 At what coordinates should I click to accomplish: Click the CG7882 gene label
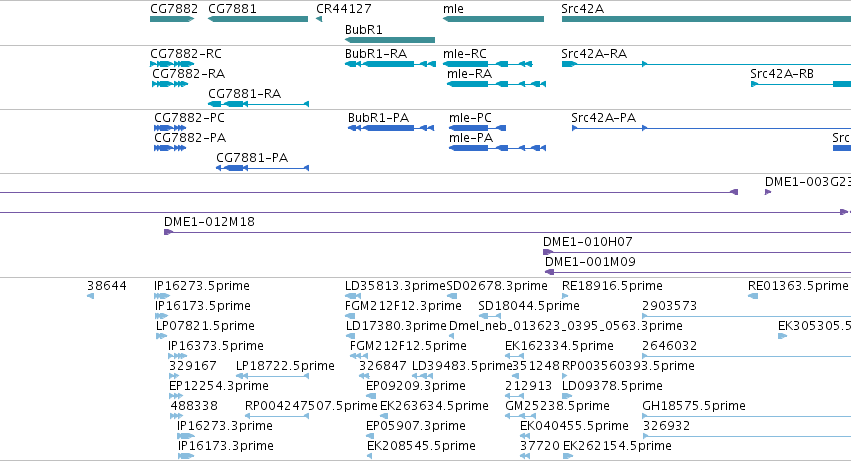174,9
